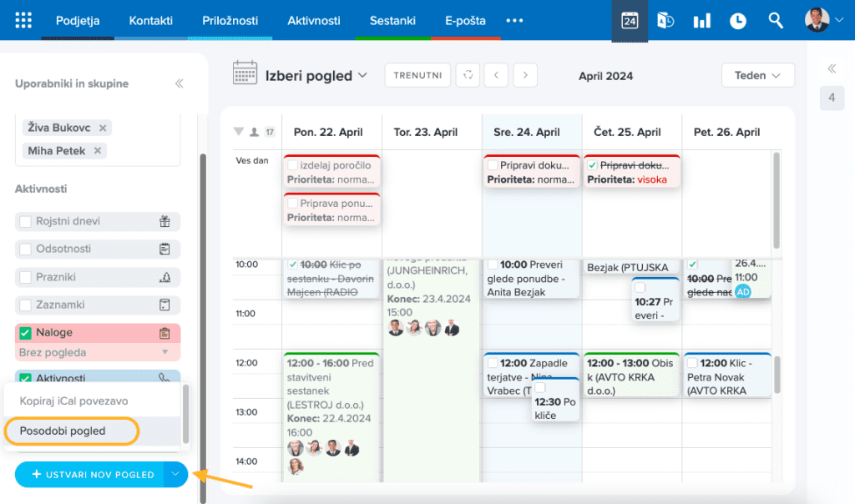Click the bar chart reports icon
The height and width of the screenshot is (504, 855).
coord(702,21)
